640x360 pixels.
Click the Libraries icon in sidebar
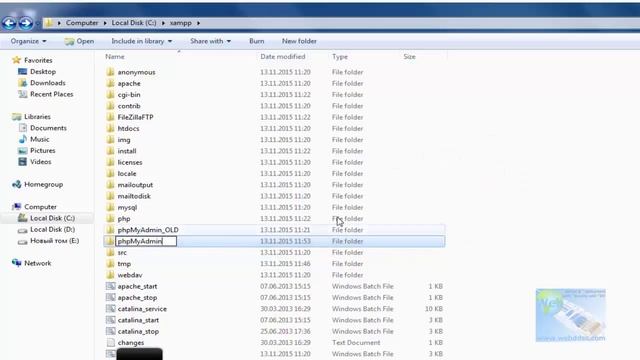(16, 117)
